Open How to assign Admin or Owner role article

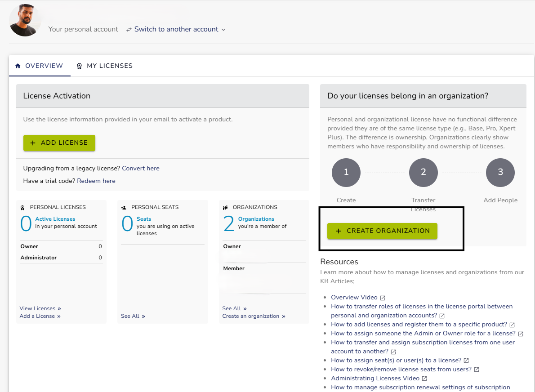[x=423, y=333]
